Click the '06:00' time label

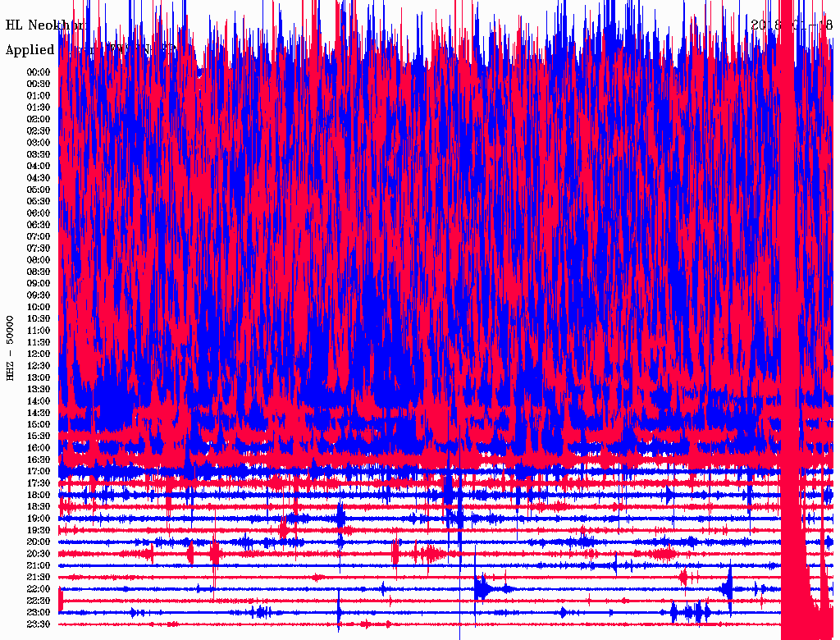(39, 213)
